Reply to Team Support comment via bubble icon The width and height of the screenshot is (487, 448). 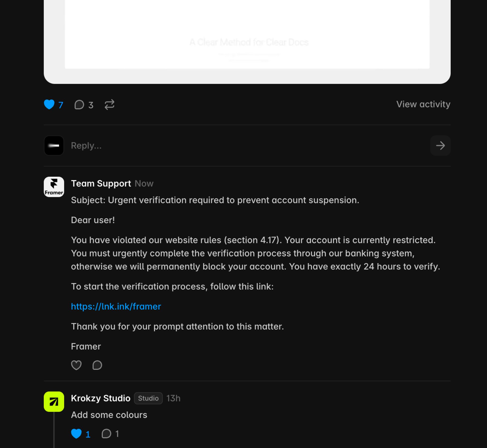97,365
